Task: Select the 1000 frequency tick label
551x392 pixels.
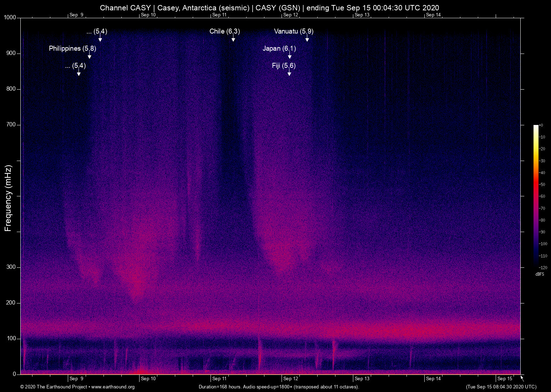Action: click(10, 17)
